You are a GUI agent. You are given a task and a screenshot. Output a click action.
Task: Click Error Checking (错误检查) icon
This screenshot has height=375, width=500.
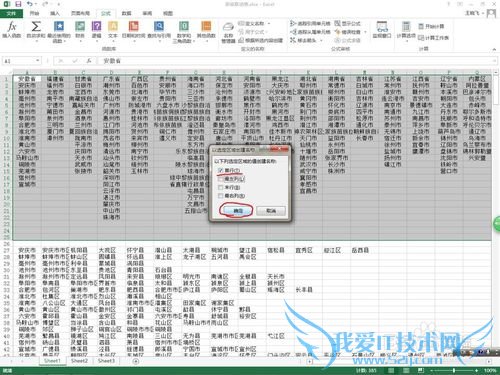tap(338, 32)
